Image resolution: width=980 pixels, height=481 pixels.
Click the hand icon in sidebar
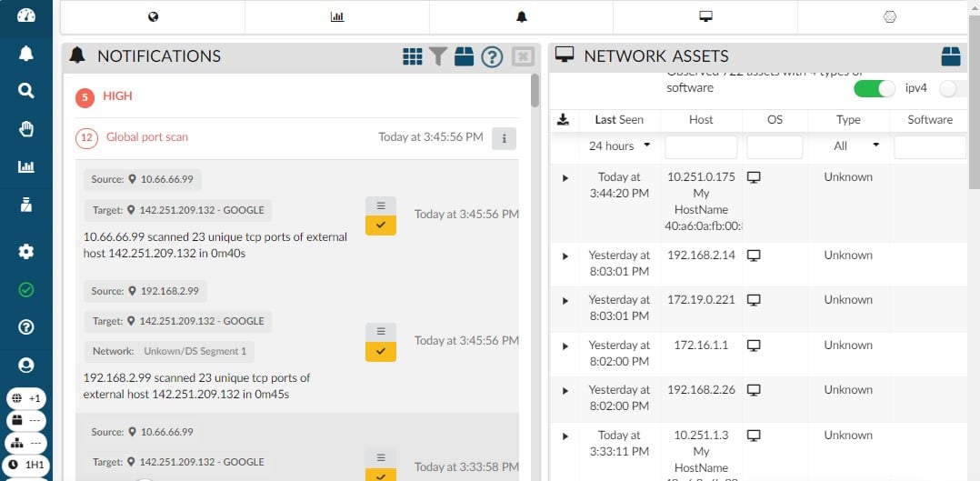click(25, 129)
